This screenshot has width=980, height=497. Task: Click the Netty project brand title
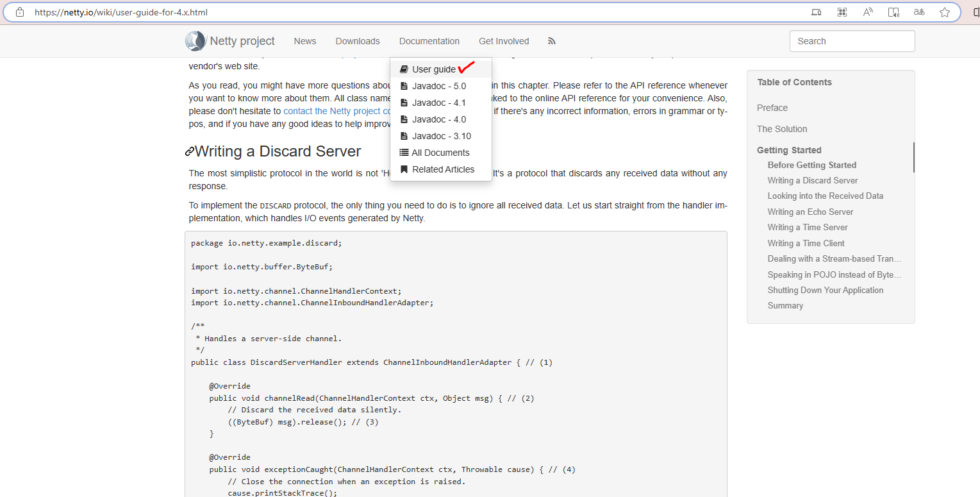pos(242,41)
